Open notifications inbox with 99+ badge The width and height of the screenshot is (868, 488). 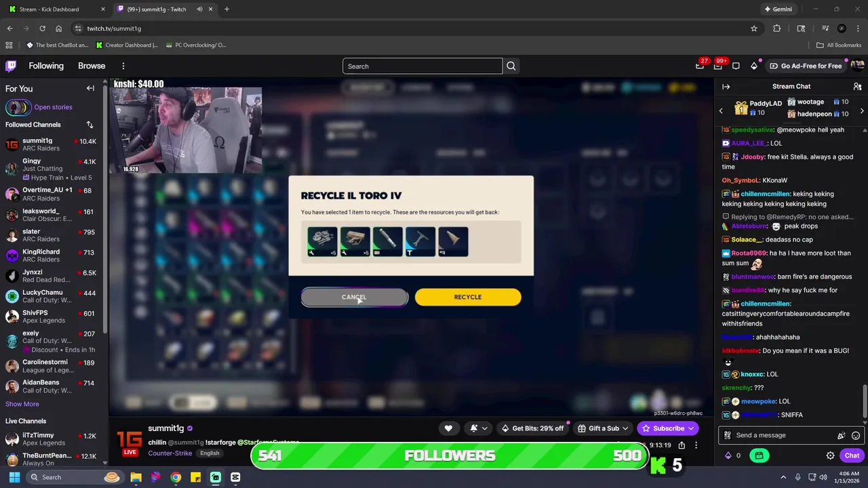click(x=717, y=66)
